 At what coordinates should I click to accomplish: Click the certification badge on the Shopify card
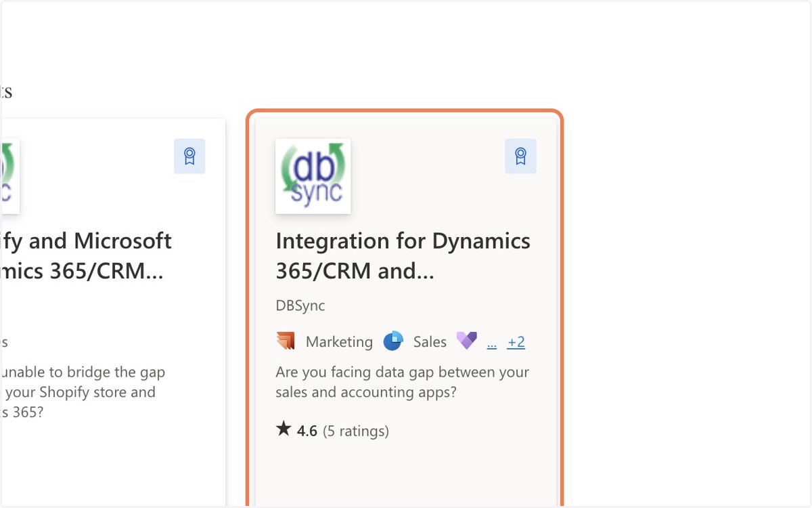(x=189, y=156)
